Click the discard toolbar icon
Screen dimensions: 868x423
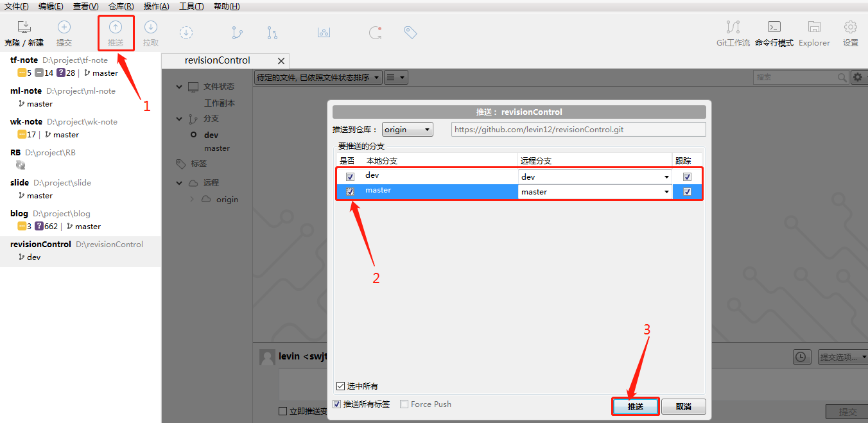click(x=376, y=32)
